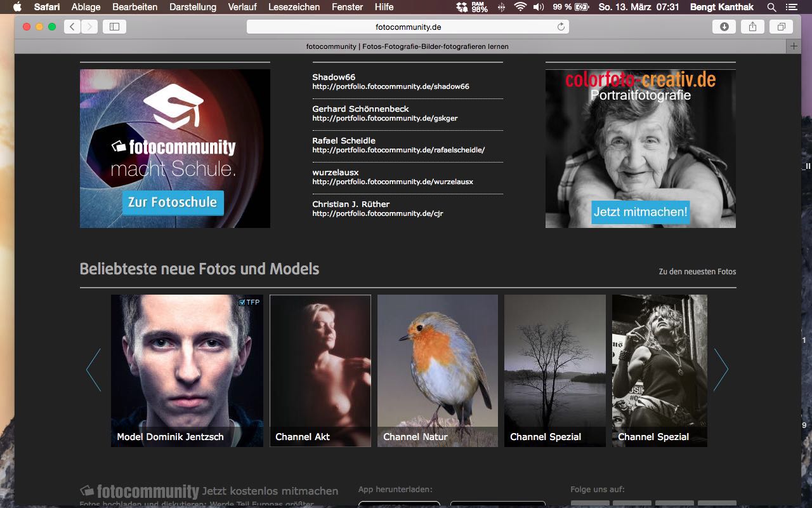Viewport: 812px width, 508px height.
Task: Open Gerhard Schönnenbeck's portfolio URL
Action: [384, 118]
